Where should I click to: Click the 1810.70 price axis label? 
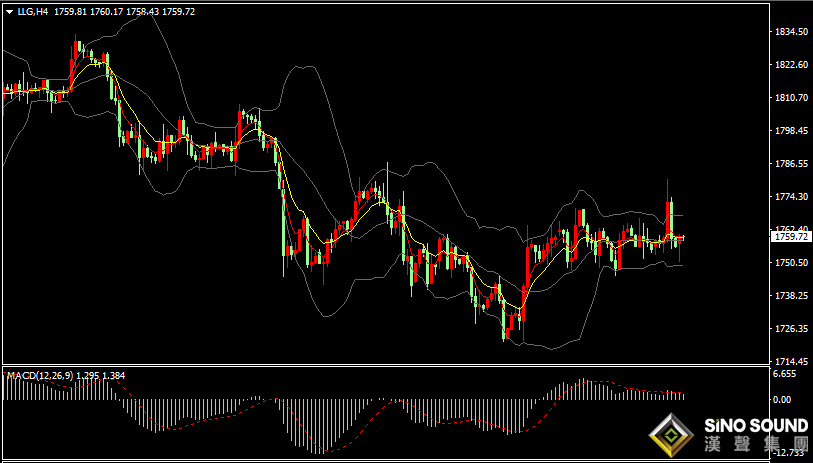pos(791,97)
